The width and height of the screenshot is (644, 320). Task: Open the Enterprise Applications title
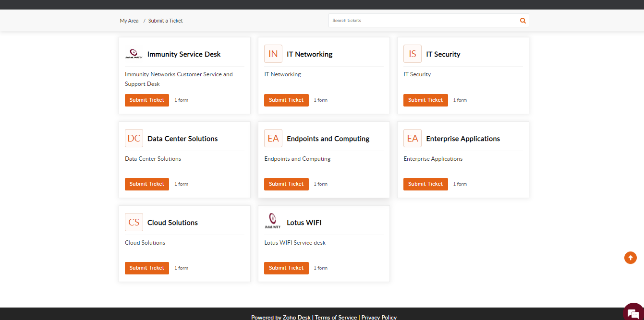point(463,139)
